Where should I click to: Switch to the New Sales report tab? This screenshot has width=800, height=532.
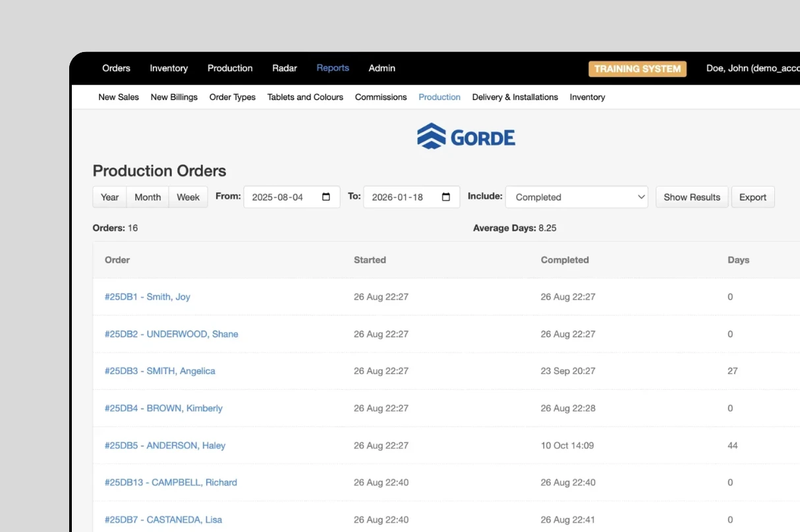[119, 97]
